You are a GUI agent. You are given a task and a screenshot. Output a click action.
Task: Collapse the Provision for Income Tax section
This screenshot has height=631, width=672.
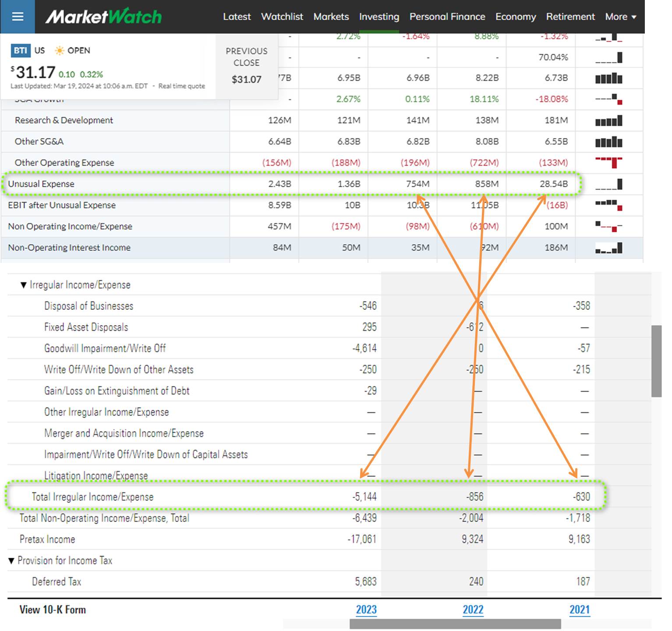click(11, 561)
